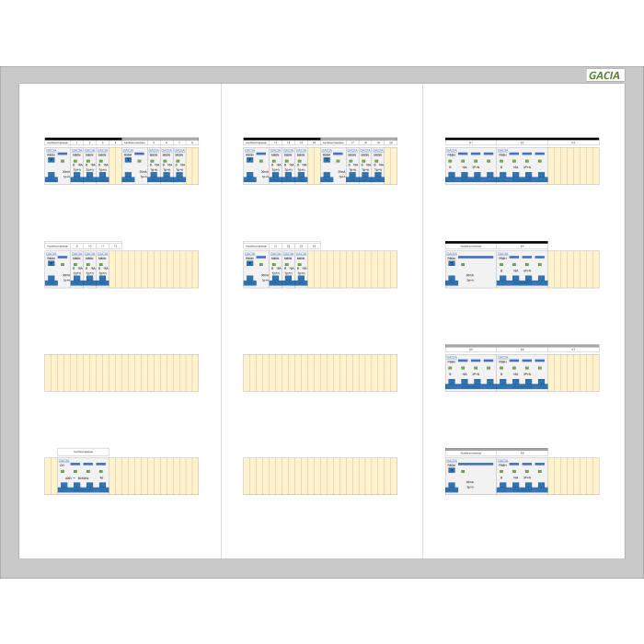644x644 pixels.
Task: Click the circuit number 12 label cell
Action: click(115, 247)
